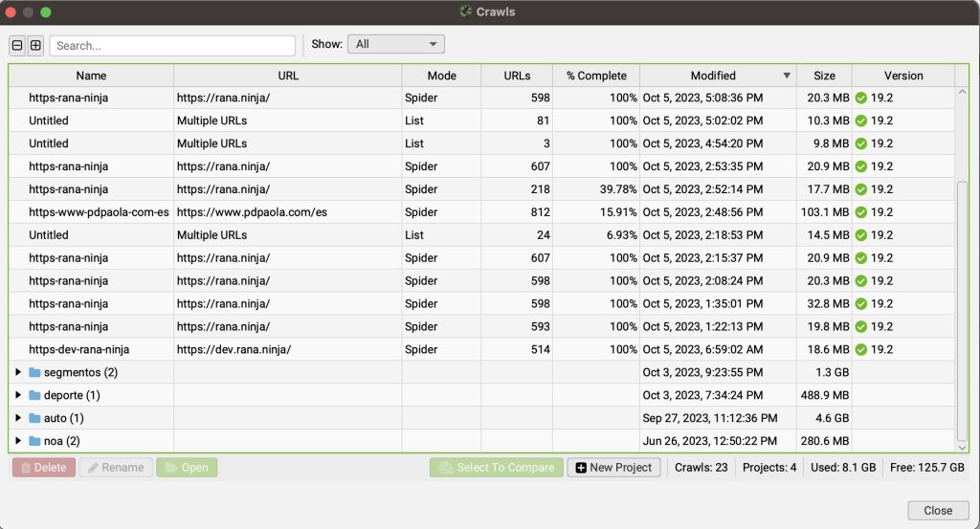
Task: Click the vertical scrollbar thumb
Action: point(962,306)
